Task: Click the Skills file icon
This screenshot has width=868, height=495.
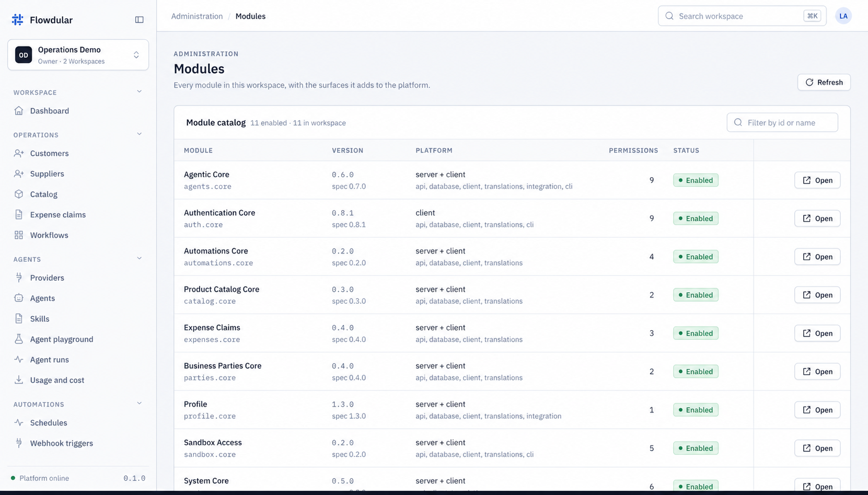Action: 19,319
